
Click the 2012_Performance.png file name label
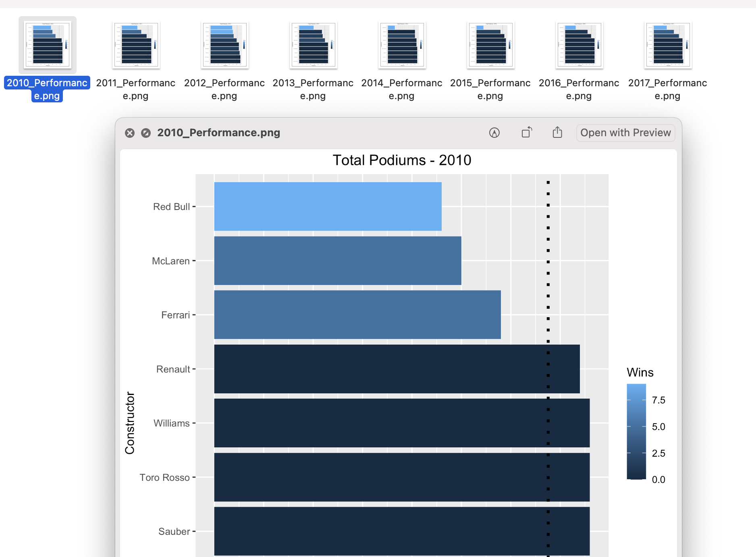(224, 89)
